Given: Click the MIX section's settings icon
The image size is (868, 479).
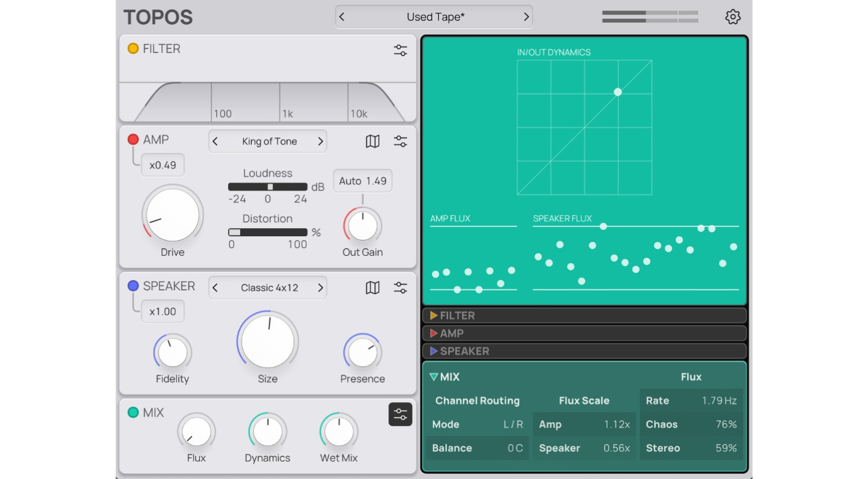Looking at the screenshot, I should click(x=400, y=414).
